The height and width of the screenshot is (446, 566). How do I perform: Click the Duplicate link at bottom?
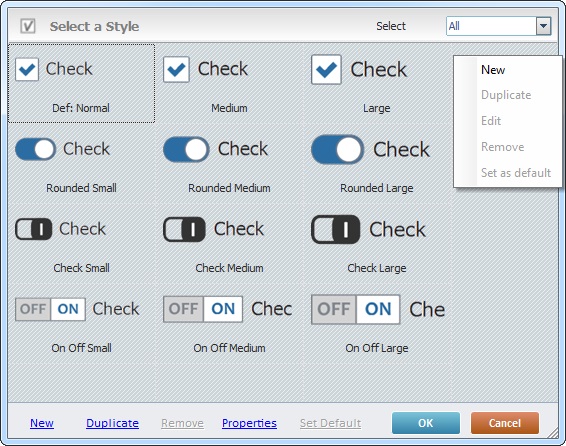[112, 423]
